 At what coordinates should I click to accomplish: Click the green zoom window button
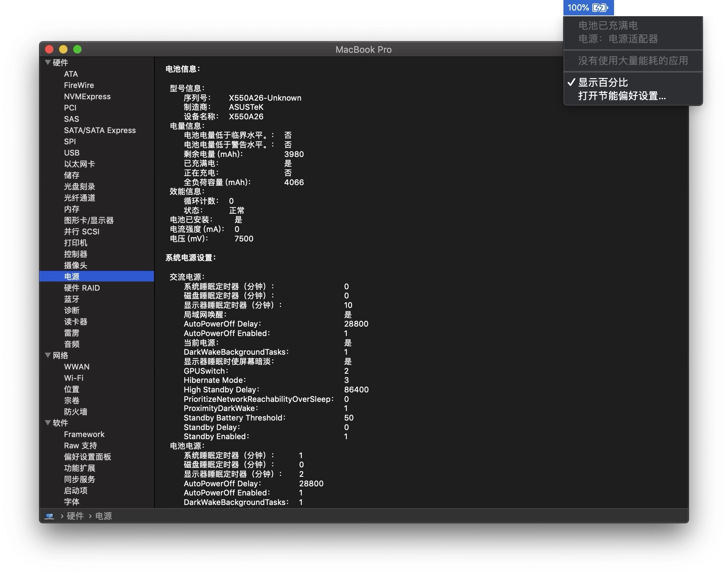tap(77, 49)
